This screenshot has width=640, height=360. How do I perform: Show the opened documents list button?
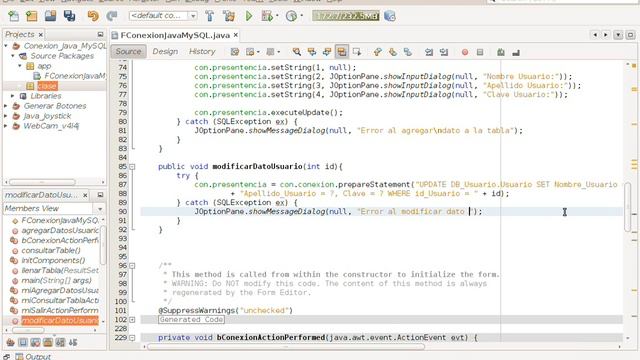pyautogui.click(x=618, y=35)
